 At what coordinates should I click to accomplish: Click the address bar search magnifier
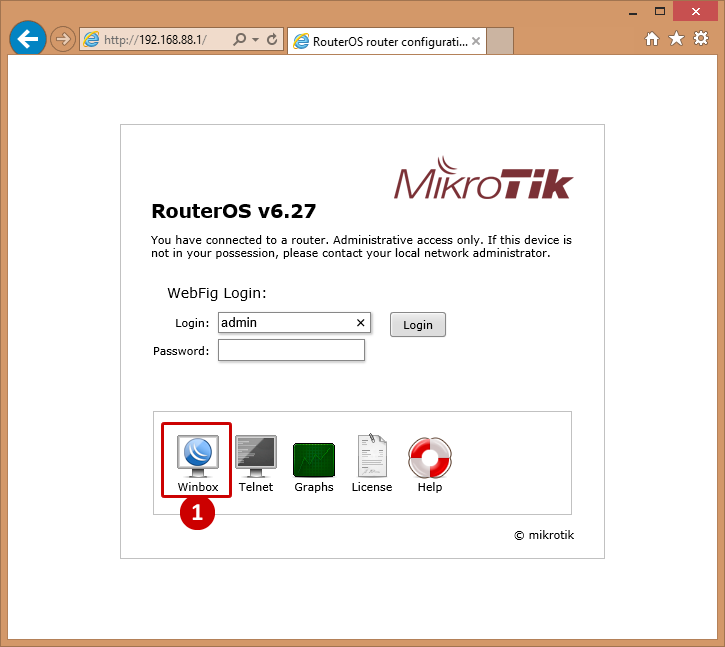(240, 39)
